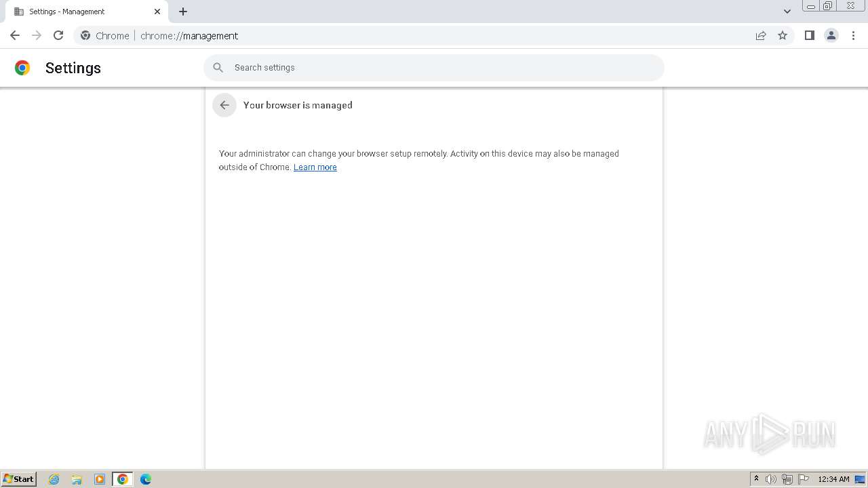Focus the Search settings field
Image resolution: width=868 pixels, height=488 pixels.
(x=434, y=68)
